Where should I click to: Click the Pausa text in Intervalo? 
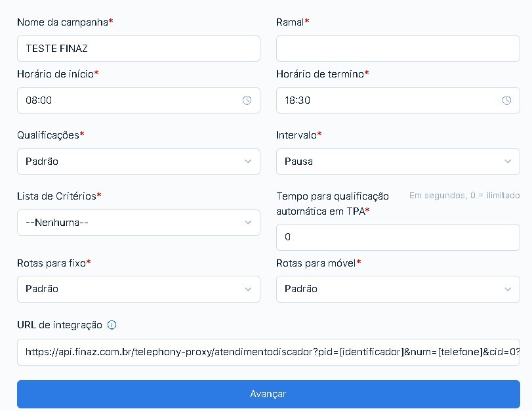298,162
